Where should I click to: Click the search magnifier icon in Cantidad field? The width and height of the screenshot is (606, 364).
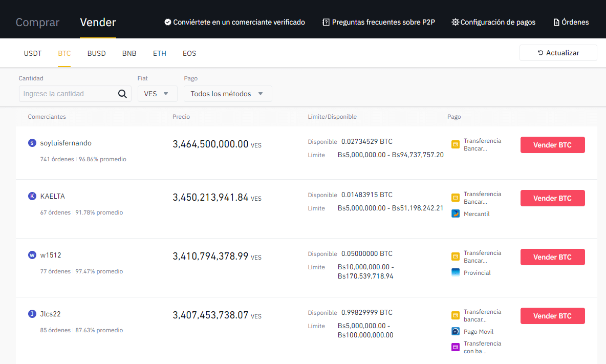pyautogui.click(x=122, y=94)
